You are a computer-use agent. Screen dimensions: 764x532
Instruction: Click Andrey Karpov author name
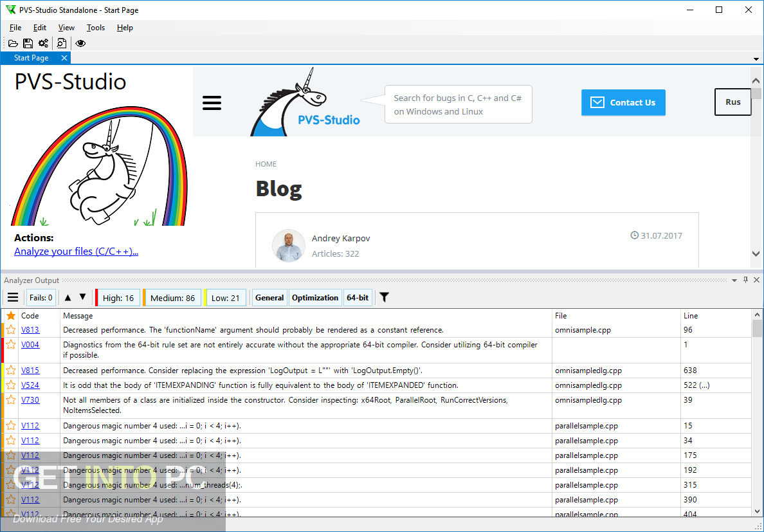pyautogui.click(x=341, y=238)
